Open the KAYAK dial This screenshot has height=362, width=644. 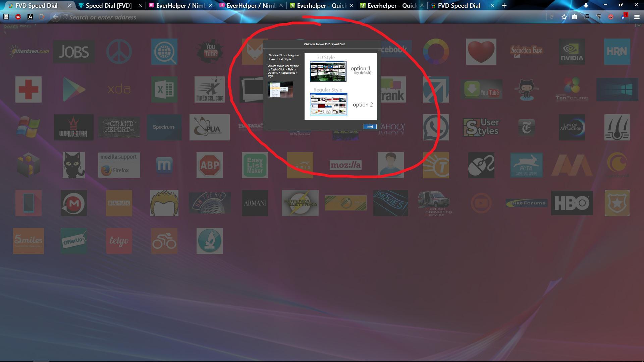[x=119, y=203]
